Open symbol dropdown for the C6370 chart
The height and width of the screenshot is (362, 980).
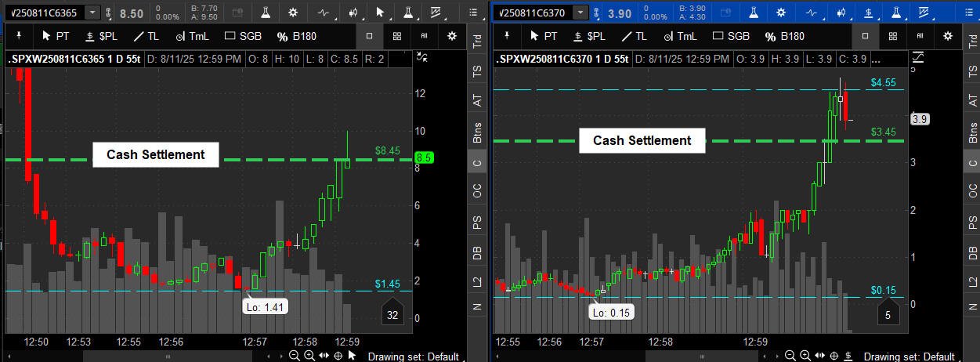(x=580, y=13)
